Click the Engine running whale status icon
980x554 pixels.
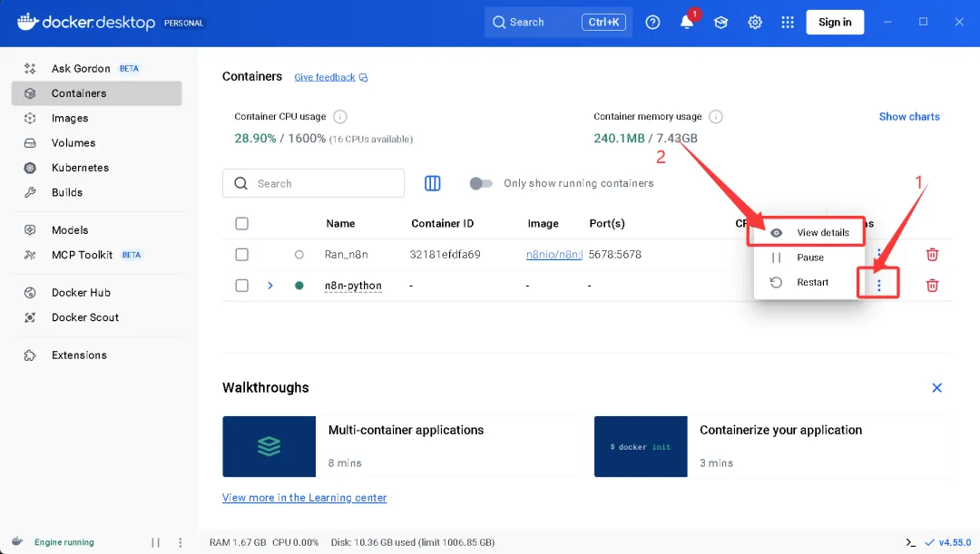pos(17,541)
